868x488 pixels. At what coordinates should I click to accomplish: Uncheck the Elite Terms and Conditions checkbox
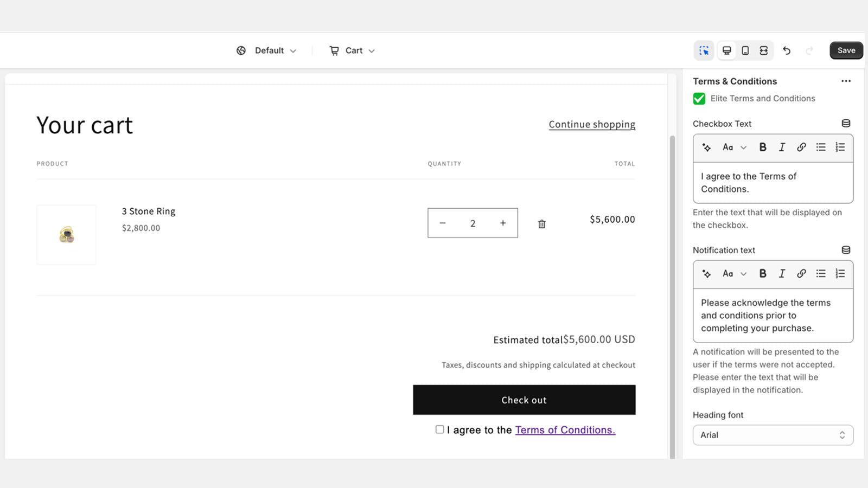coord(699,99)
